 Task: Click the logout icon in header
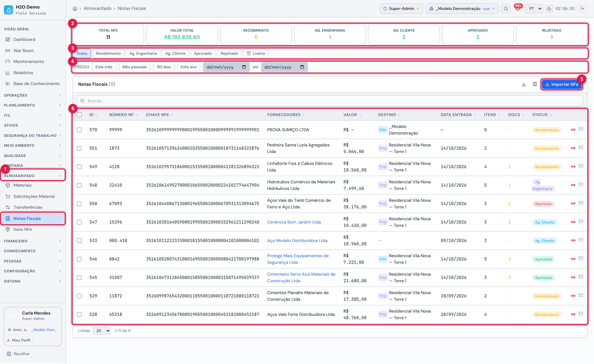(582, 8)
